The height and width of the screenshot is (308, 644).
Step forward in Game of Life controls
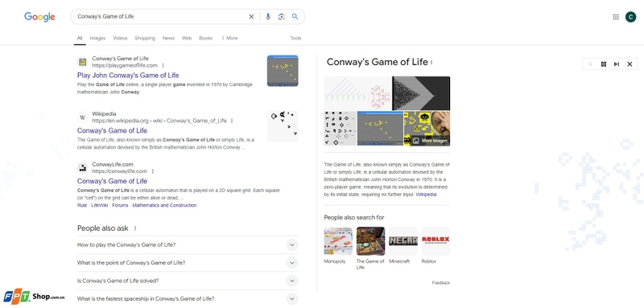[x=617, y=64]
